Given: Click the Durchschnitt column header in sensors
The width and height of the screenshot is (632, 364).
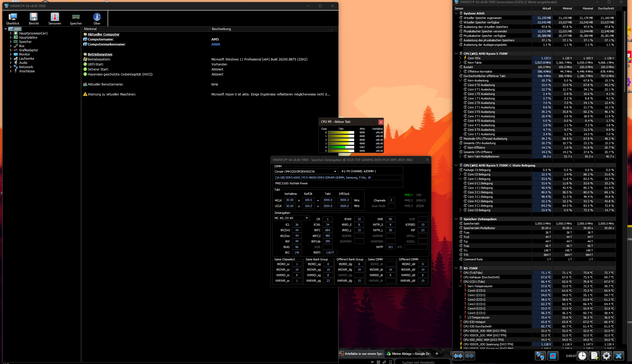Looking at the screenshot, I should pyautogui.click(x=605, y=8).
